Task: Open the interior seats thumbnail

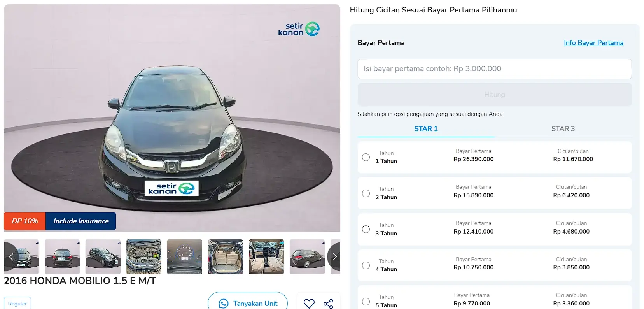Action: 266,257
